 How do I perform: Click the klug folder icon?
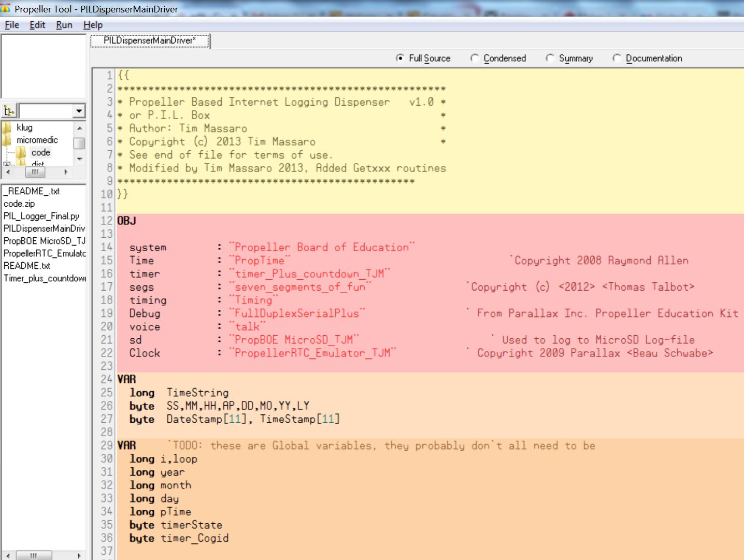click(x=7, y=127)
